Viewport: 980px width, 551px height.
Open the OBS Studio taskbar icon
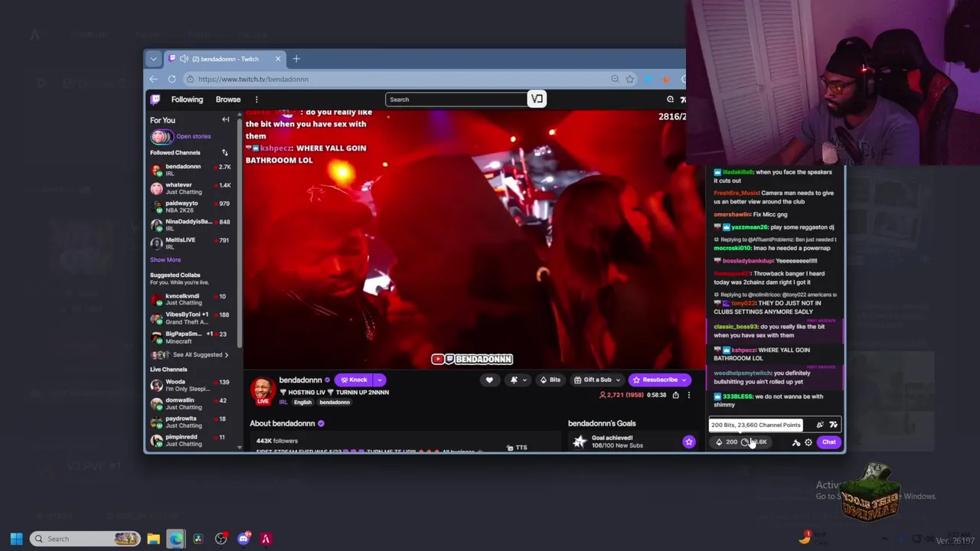[220, 539]
